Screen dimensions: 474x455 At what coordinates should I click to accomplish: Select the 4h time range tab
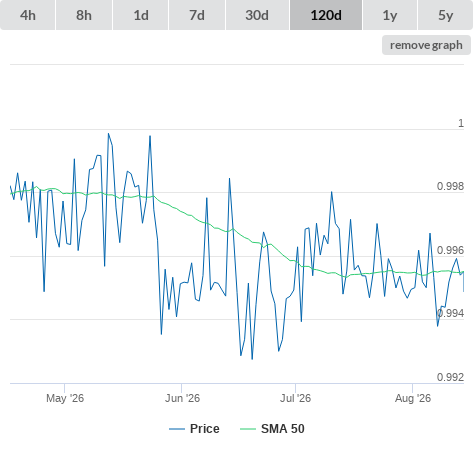tap(28, 15)
